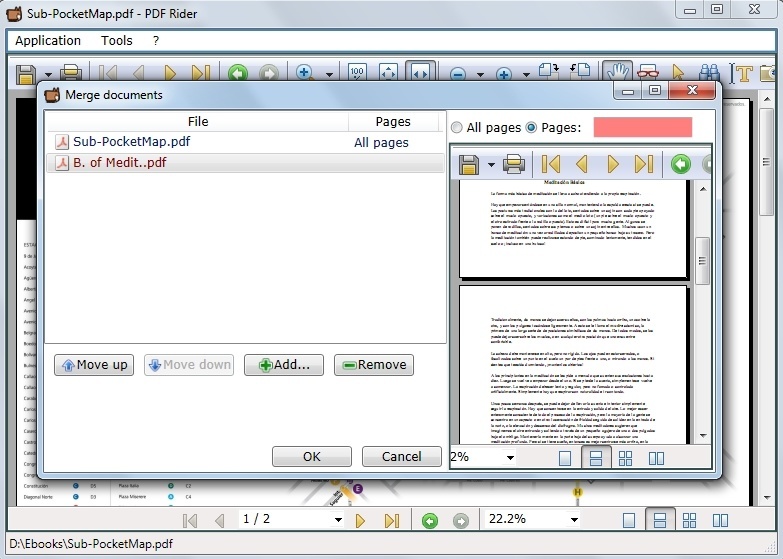Confirm merge with OK button

click(312, 457)
